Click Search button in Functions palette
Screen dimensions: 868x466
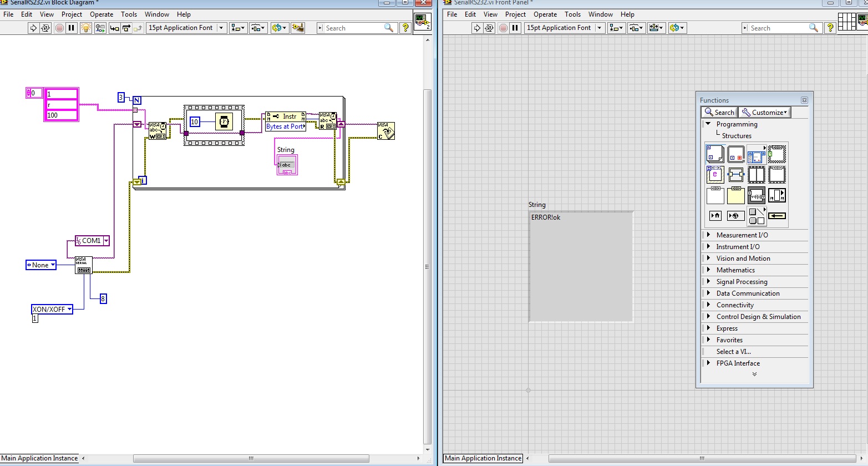coord(719,113)
